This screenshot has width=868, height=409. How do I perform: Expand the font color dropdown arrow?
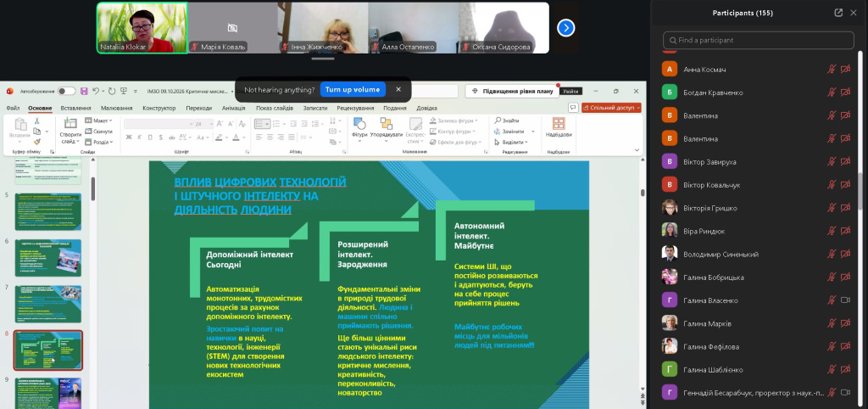[x=244, y=137]
